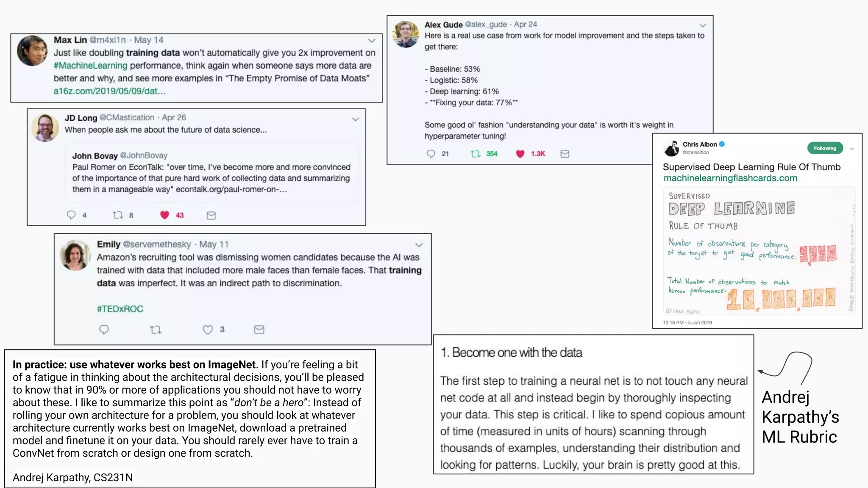Viewport: 868px width, 488px height.
Task: Open the dropdown arrow on JD Long's tweet
Action: click(x=355, y=119)
